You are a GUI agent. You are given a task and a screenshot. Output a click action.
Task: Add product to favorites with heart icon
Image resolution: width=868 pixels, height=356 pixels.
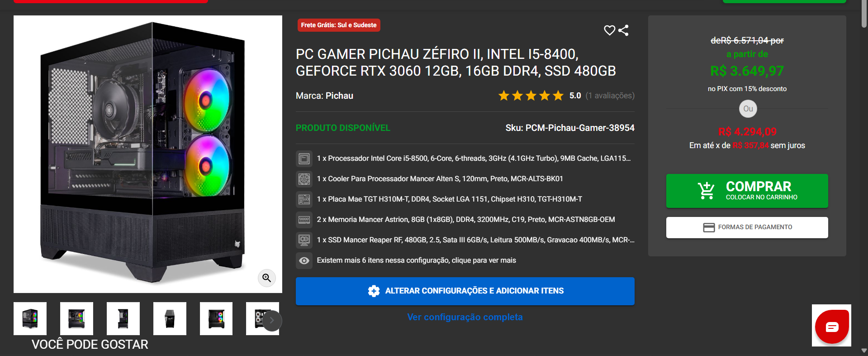[609, 30]
